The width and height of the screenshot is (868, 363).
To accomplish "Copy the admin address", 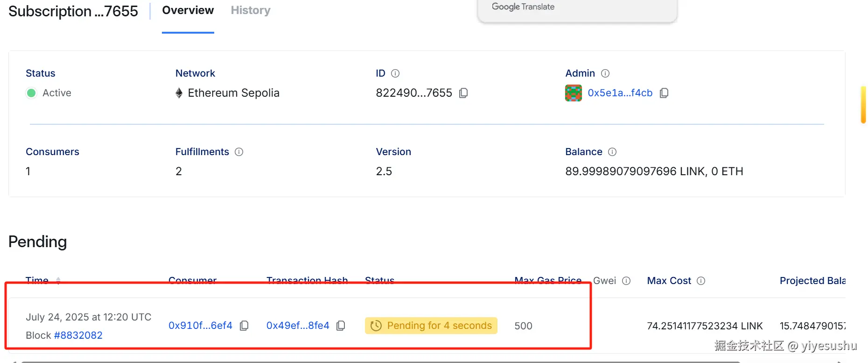I will click(664, 93).
